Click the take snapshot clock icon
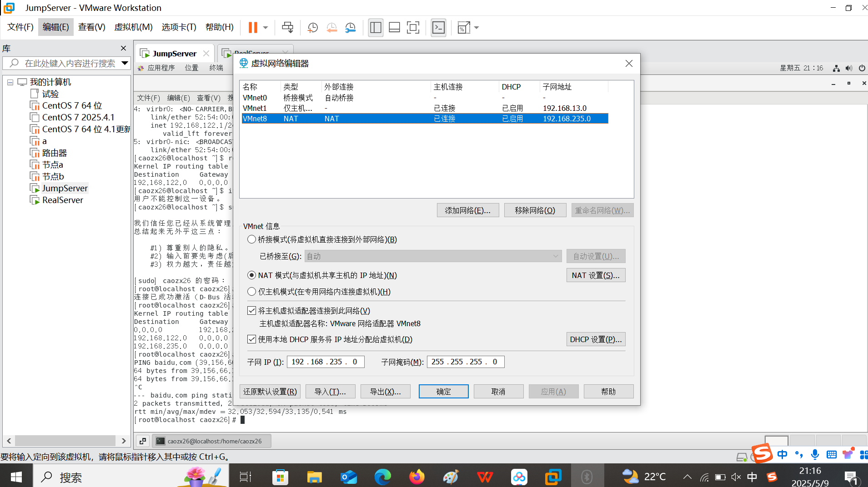 (x=312, y=28)
